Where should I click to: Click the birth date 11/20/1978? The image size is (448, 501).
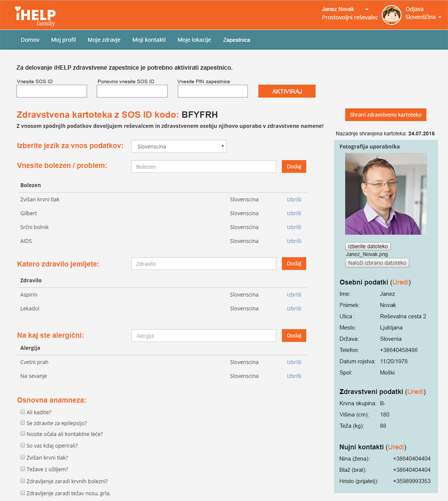coord(394,362)
